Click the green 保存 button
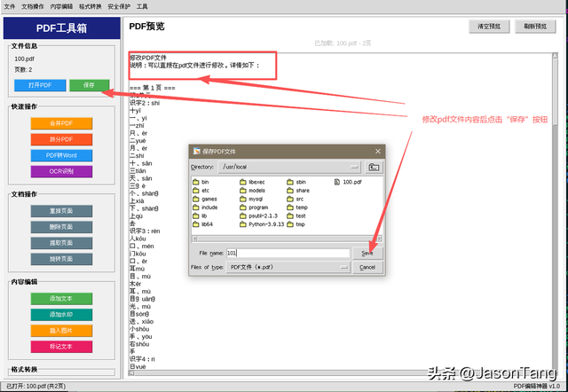 (x=89, y=85)
